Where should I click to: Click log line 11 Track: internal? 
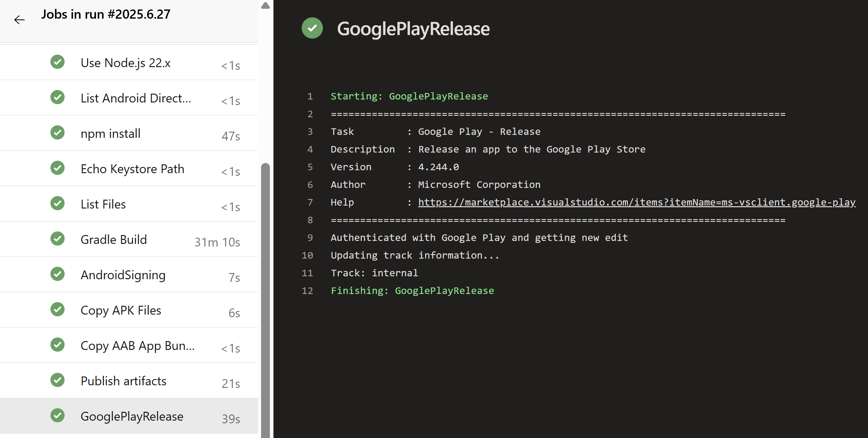pyautogui.click(x=374, y=273)
